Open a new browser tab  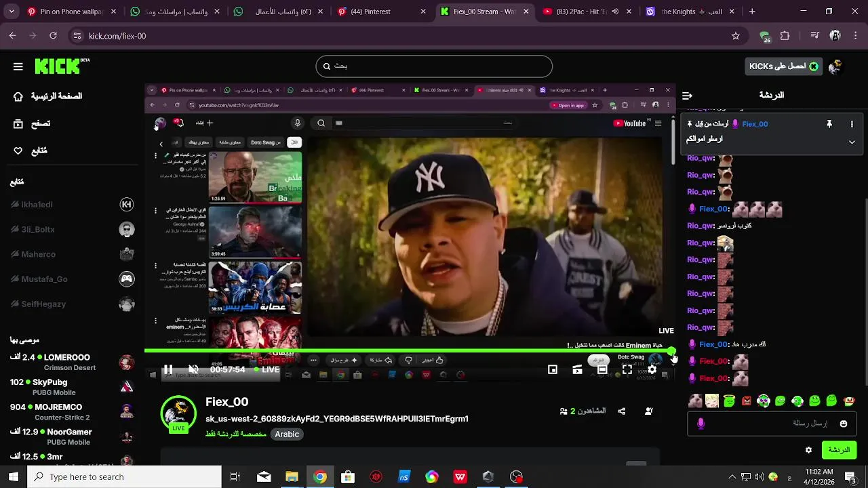[x=751, y=12]
